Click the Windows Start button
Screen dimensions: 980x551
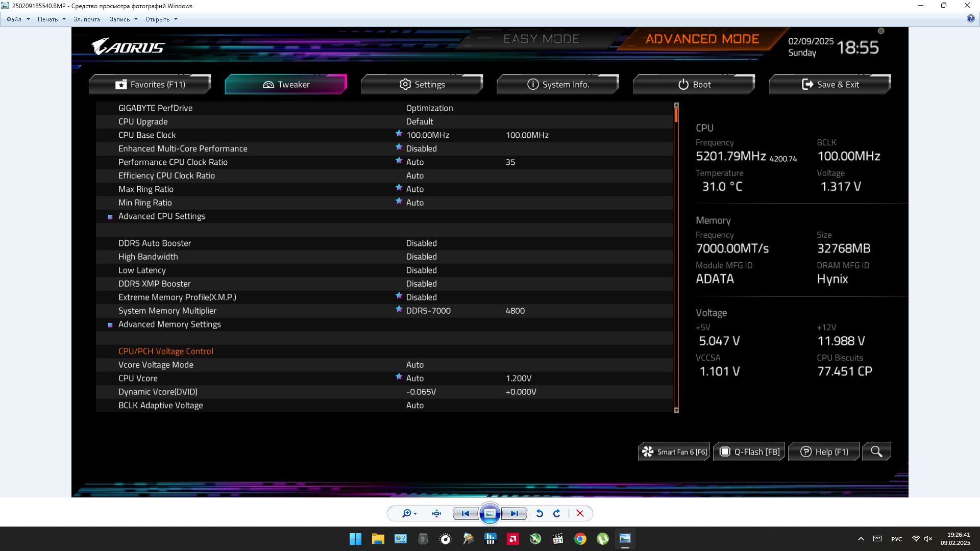355,539
